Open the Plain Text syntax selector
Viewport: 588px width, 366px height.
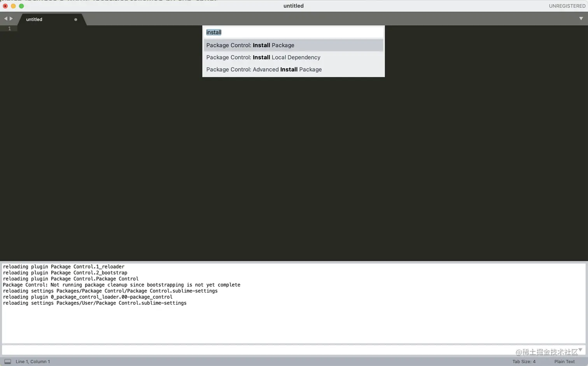pyautogui.click(x=564, y=361)
